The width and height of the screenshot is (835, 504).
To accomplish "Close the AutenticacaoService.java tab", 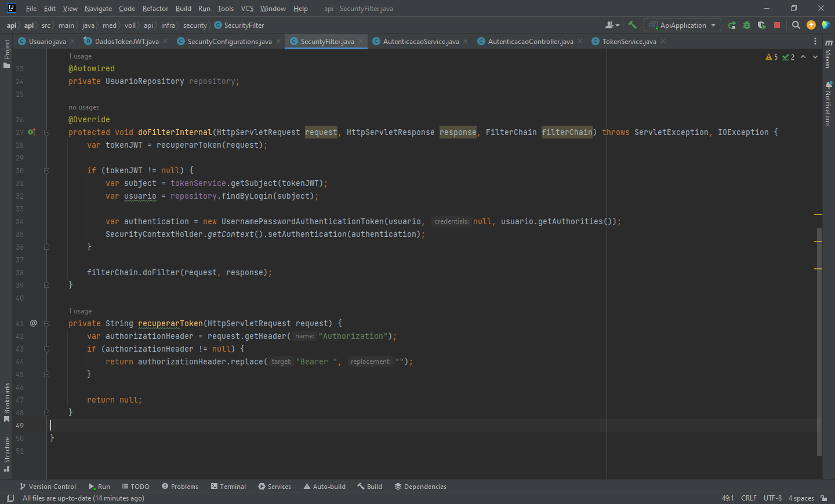I will click(466, 41).
